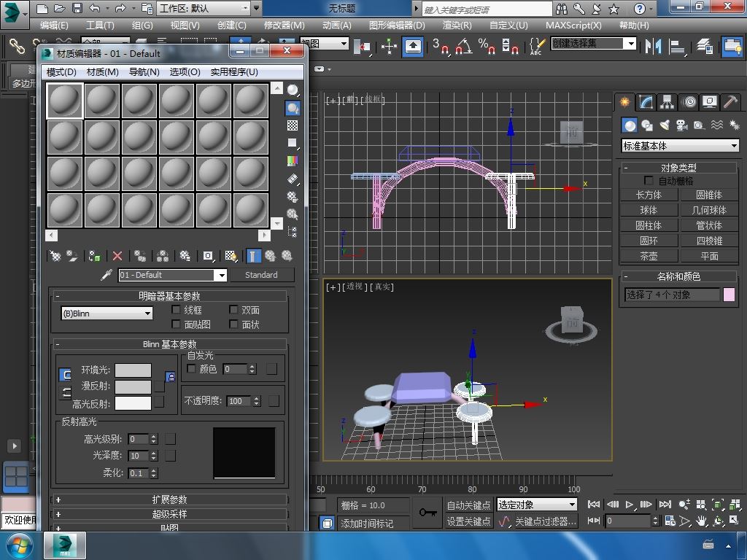
Task: Click the material eyedropper pick icon
Action: (107, 275)
